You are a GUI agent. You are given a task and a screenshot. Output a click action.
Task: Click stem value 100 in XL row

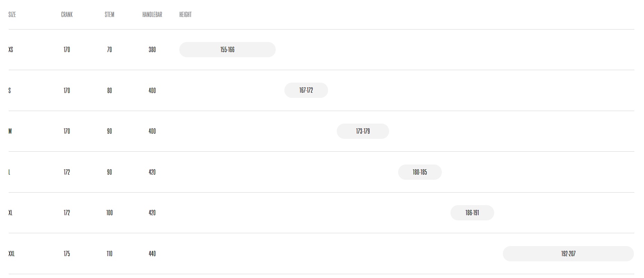click(x=110, y=213)
